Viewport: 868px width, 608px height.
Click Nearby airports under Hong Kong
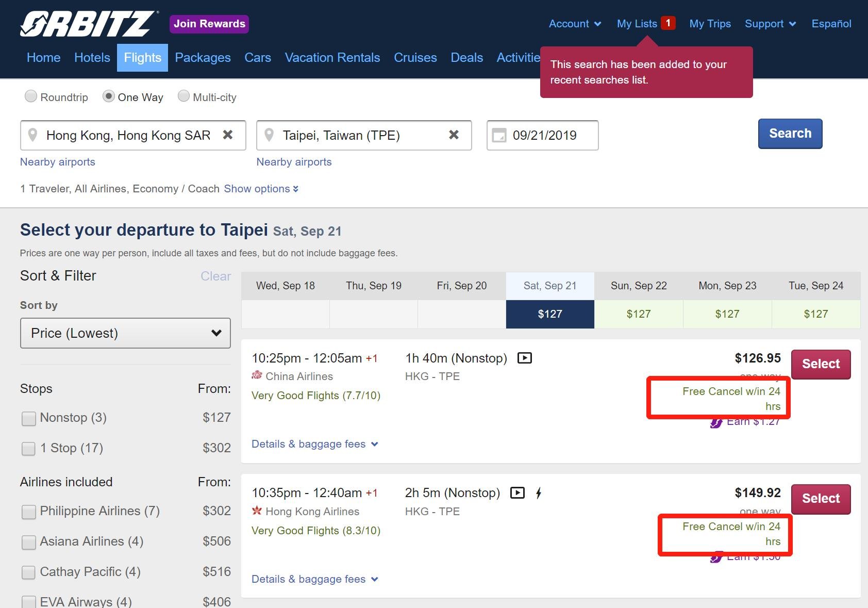(58, 162)
